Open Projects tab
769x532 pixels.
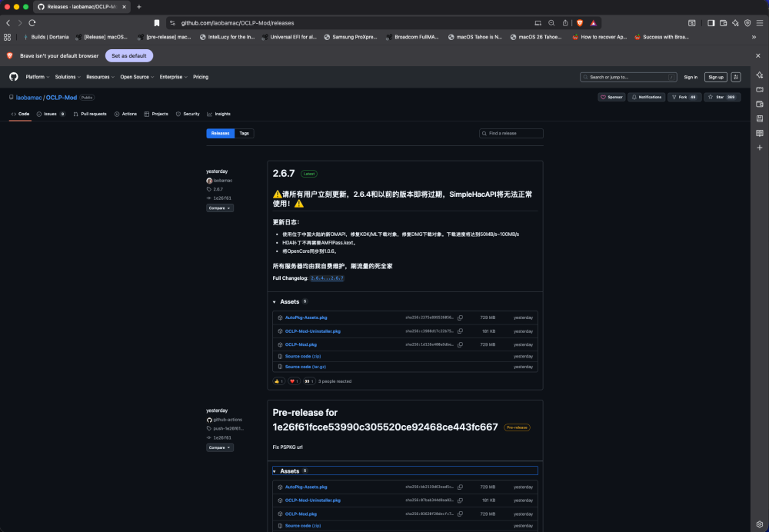click(156, 114)
